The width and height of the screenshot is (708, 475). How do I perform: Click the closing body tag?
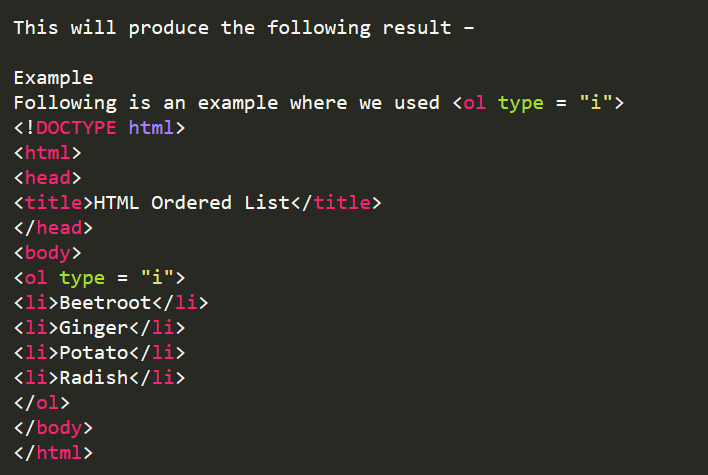53,428
